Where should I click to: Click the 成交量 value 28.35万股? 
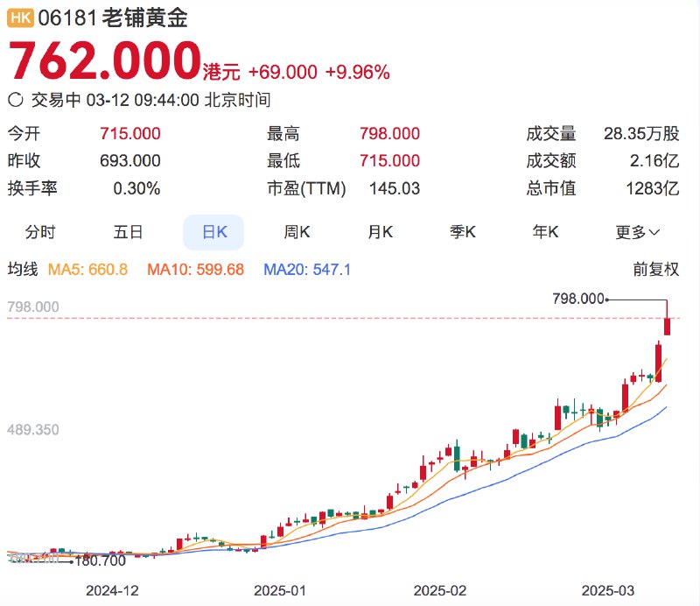click(x=641, y=134)
